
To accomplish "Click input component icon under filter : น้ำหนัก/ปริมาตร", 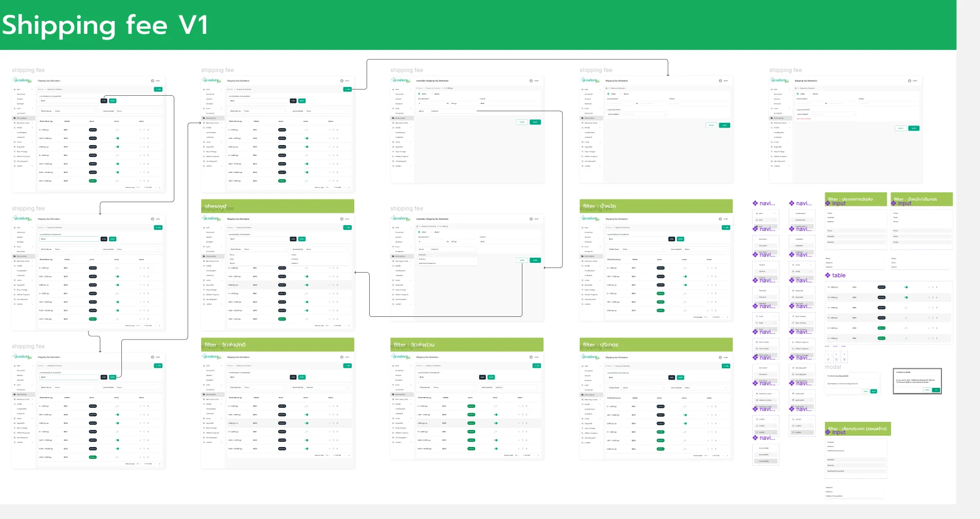I will 894,203.
